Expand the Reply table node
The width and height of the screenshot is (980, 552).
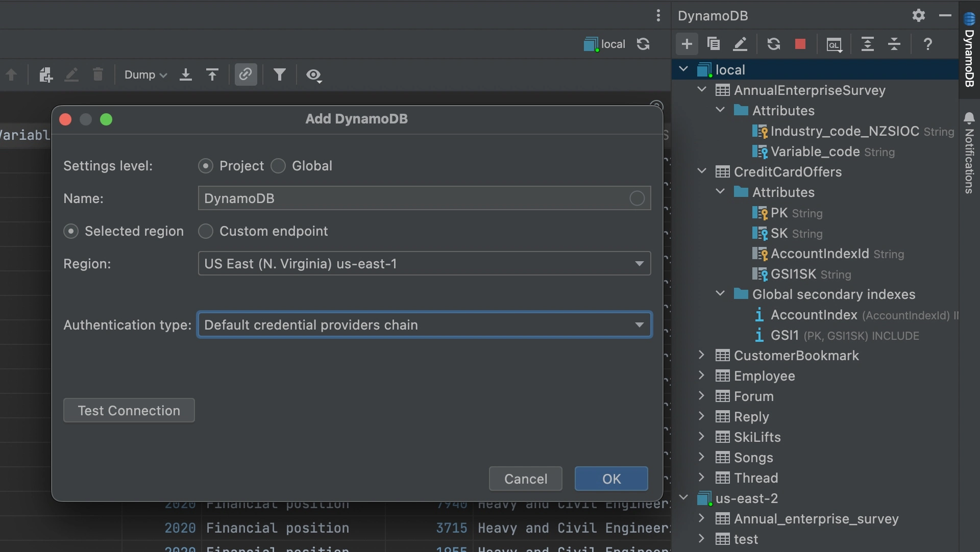coord(702,416)
